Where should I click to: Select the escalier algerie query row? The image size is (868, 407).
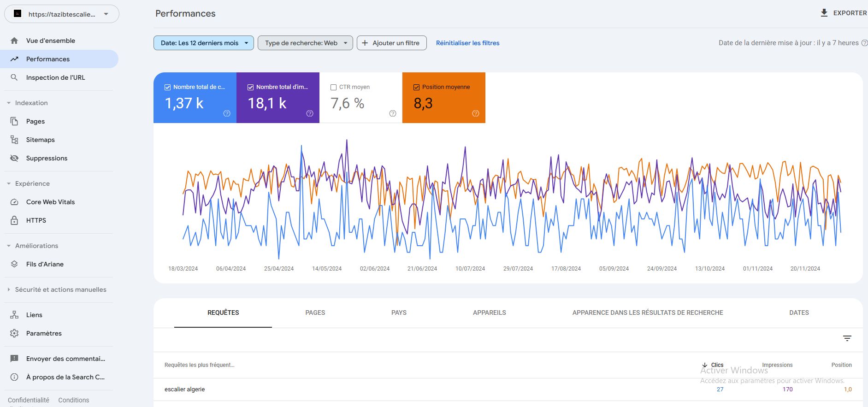[185, 389]
